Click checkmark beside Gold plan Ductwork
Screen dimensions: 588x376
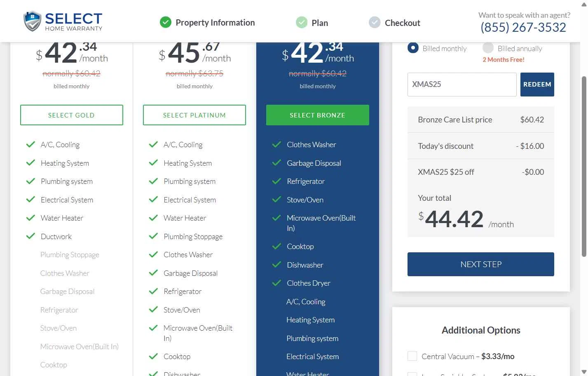coord(30,236)
